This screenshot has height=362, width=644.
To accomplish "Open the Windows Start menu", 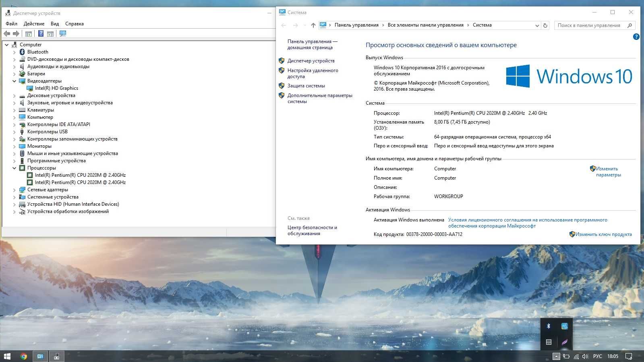I will click(x=7, y=356).
